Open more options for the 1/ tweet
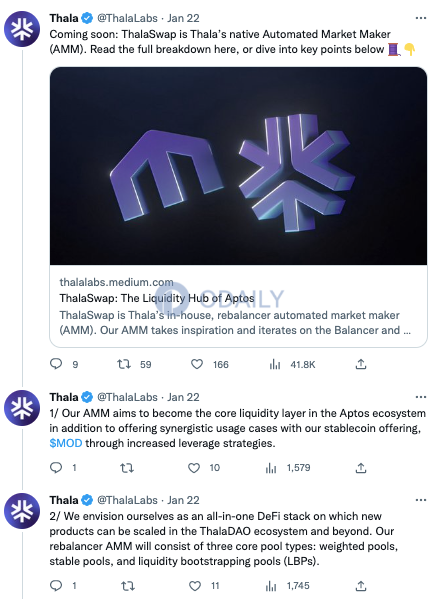 click(x=421, y=397)
